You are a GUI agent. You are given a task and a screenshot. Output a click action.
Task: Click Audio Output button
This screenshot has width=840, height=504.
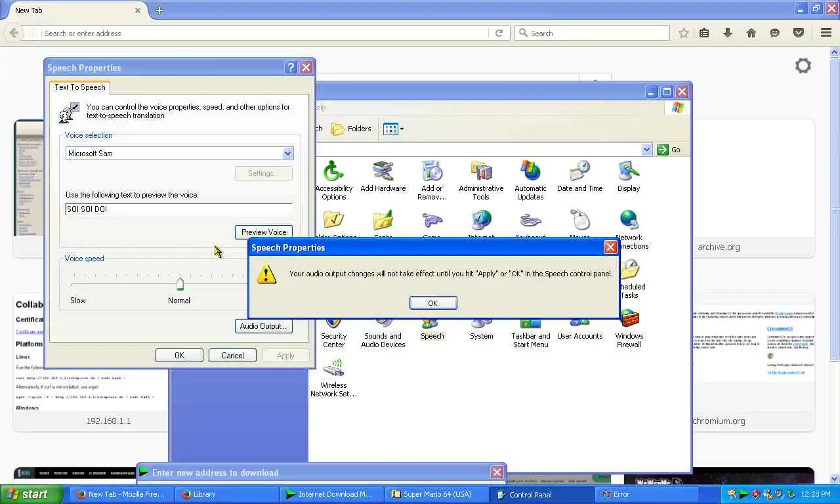pos(264,326)
